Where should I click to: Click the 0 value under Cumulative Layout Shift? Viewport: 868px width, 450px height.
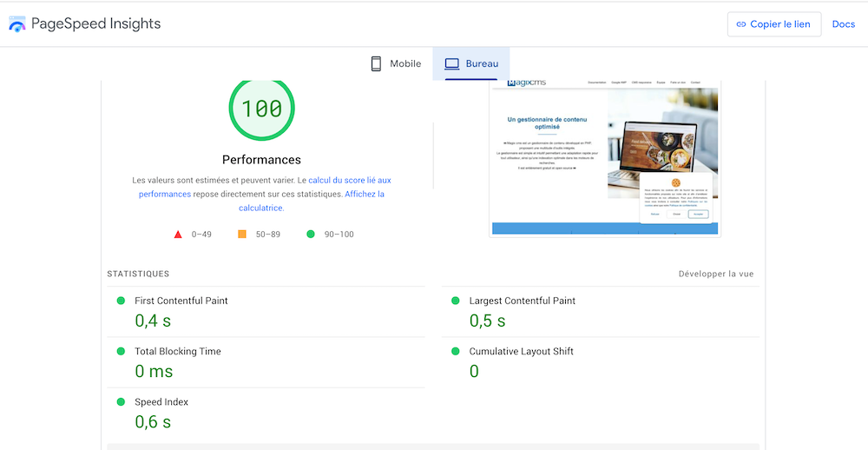click(474, 371)
